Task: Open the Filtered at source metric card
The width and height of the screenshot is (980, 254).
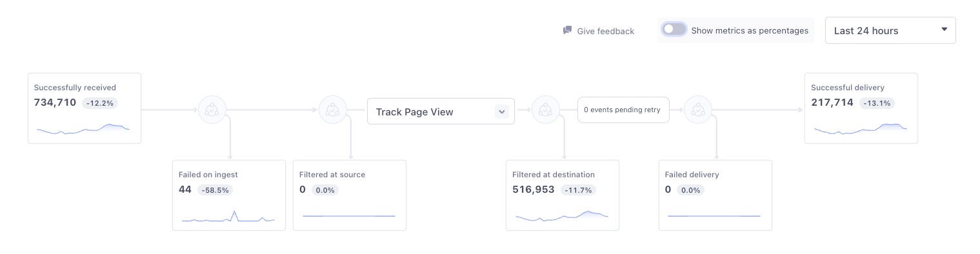Action: pos(350,195)
